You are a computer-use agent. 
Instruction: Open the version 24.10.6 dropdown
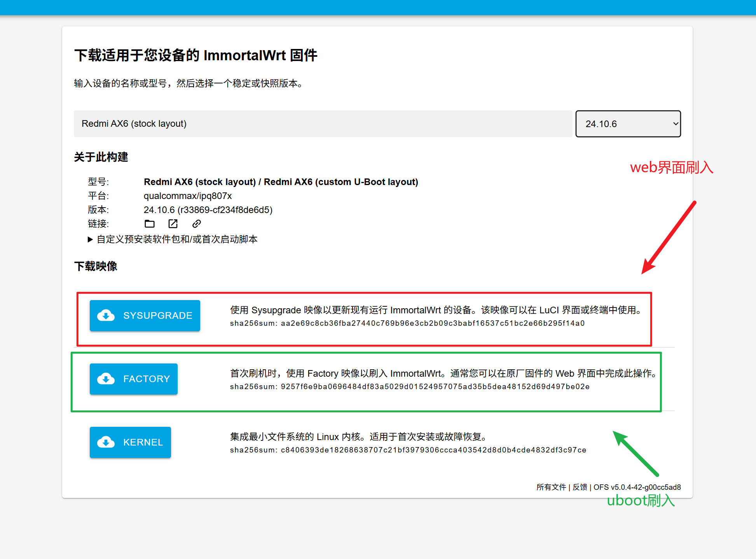tap(628, 124)
